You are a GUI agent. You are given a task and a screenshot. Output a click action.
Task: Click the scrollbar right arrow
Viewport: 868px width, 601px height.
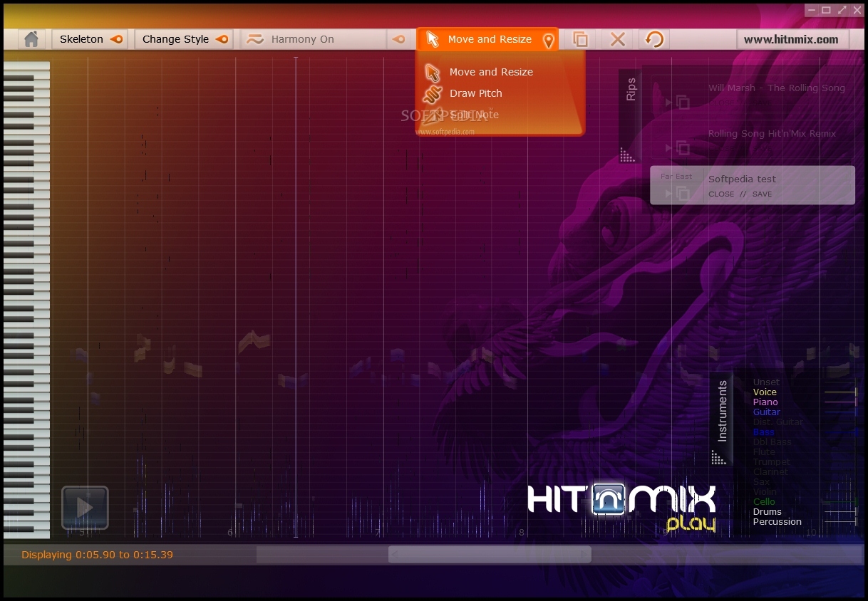(x=585, y=555)
